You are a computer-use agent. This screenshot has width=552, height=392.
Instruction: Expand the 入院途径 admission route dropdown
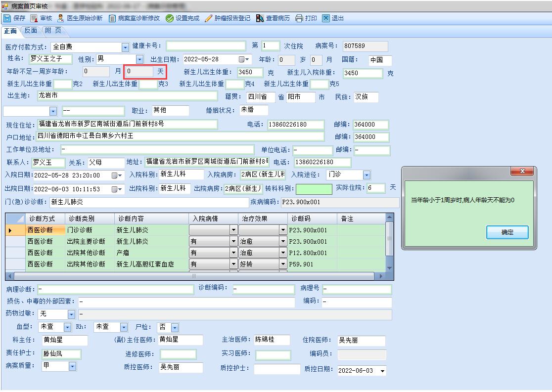point(366,175)
